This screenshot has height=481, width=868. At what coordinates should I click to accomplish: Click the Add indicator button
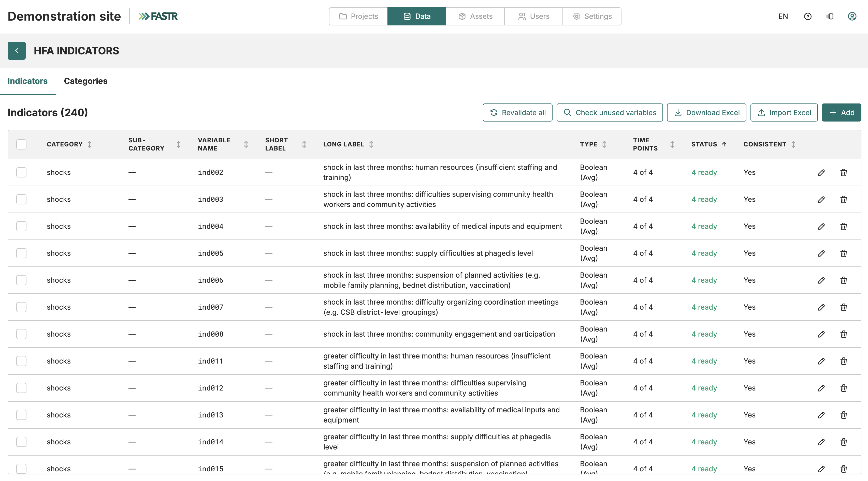coord(841,113)
